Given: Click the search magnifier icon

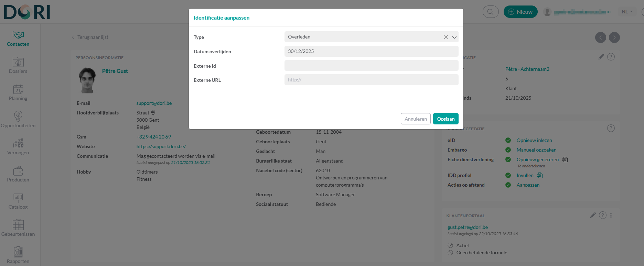Looking at the screenshot, I should click(x=490, y=12).
